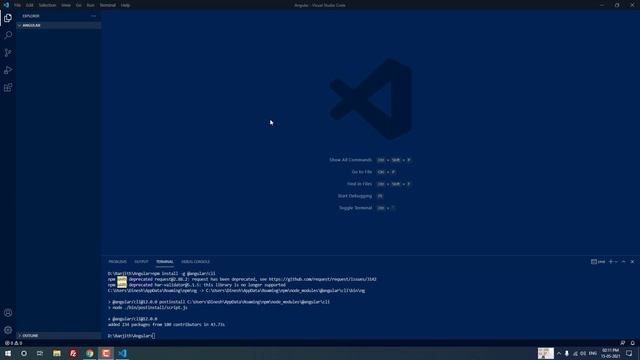This screenshot has height=360, width=640.
Task: Open Chrome from the taskbar
Action: coord(89,353)
